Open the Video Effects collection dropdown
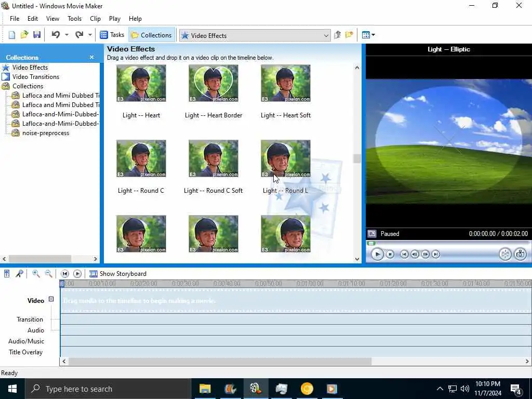 [255, 35]
